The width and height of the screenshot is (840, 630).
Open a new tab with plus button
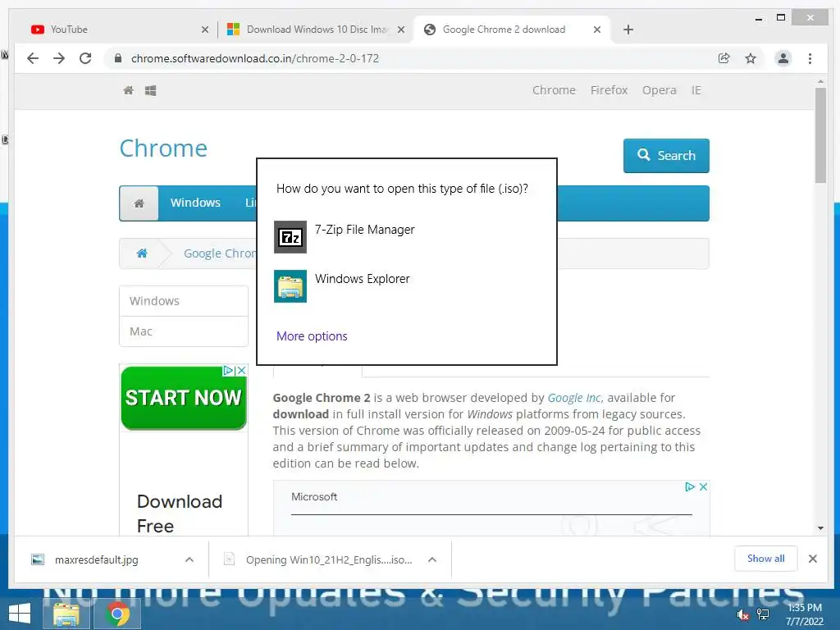tap(628, 30)
